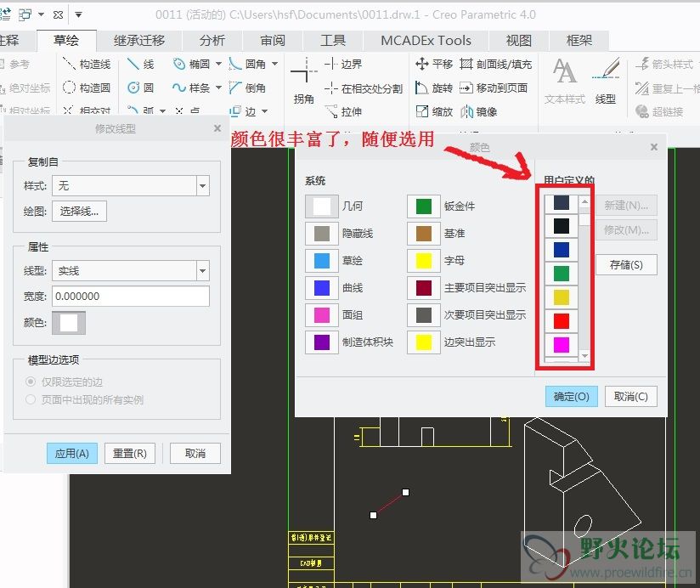Switch to the 框架 frame tab
The height and width of the screenshot is (588, 700).
[x=579, y=41]
